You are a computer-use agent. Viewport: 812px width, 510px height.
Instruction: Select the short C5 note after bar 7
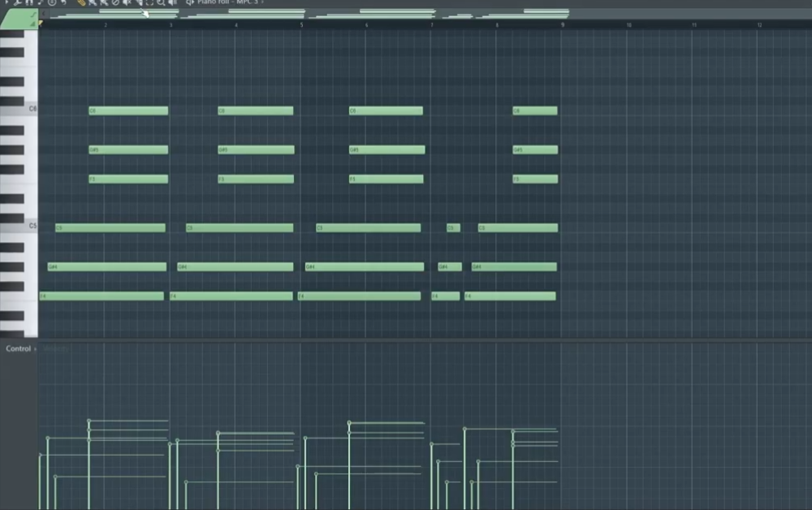coord(453,228)
